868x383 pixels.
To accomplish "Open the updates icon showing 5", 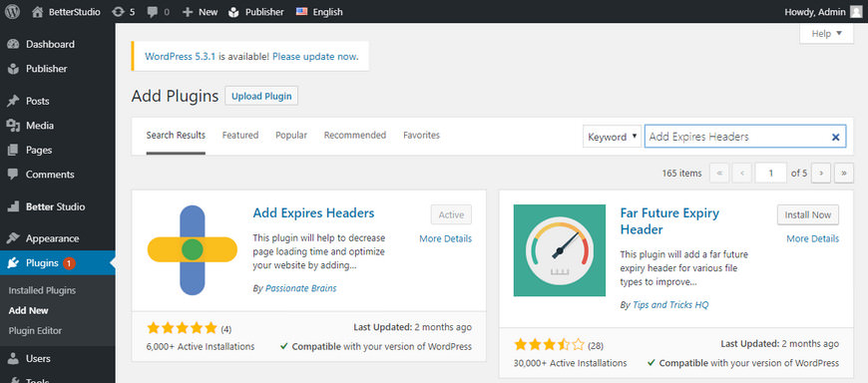I will click(118, 12).
